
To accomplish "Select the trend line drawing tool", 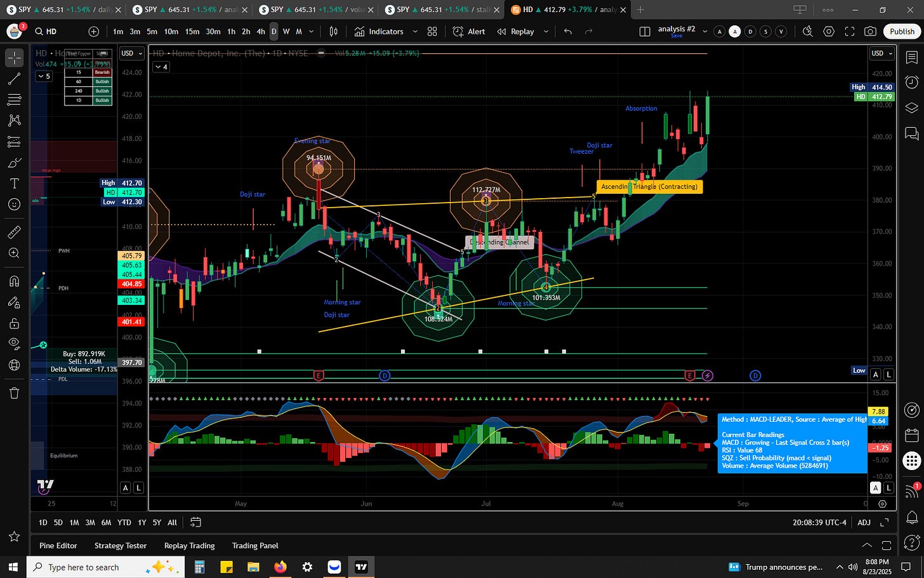I will click(14, 79).
